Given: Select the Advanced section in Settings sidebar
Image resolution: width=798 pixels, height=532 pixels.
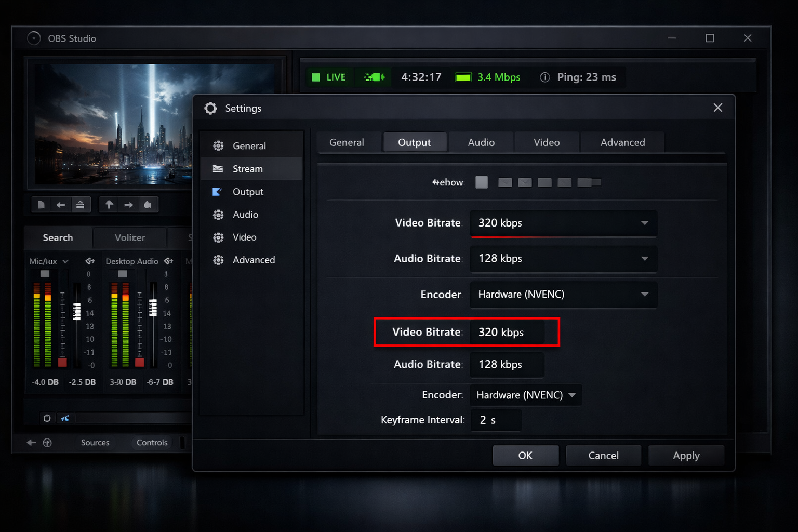Looking at the screenshot, I should (x=254, y=260).
